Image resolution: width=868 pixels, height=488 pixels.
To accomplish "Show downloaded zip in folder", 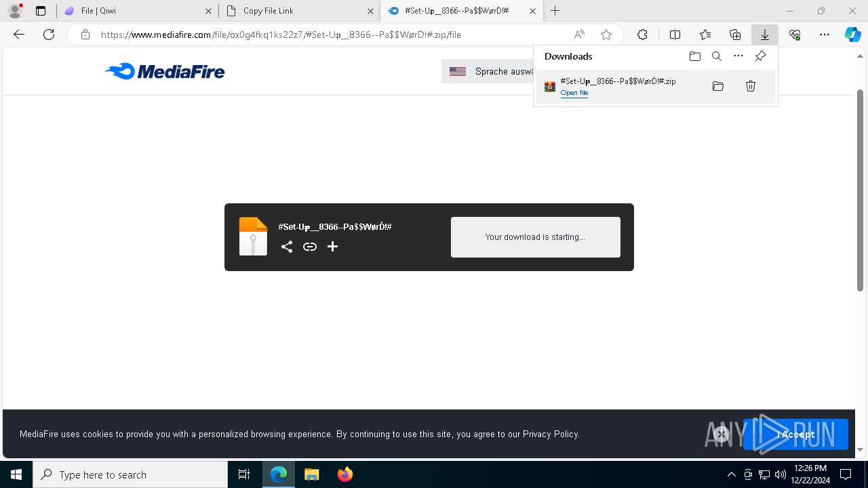I will (718, 86).
